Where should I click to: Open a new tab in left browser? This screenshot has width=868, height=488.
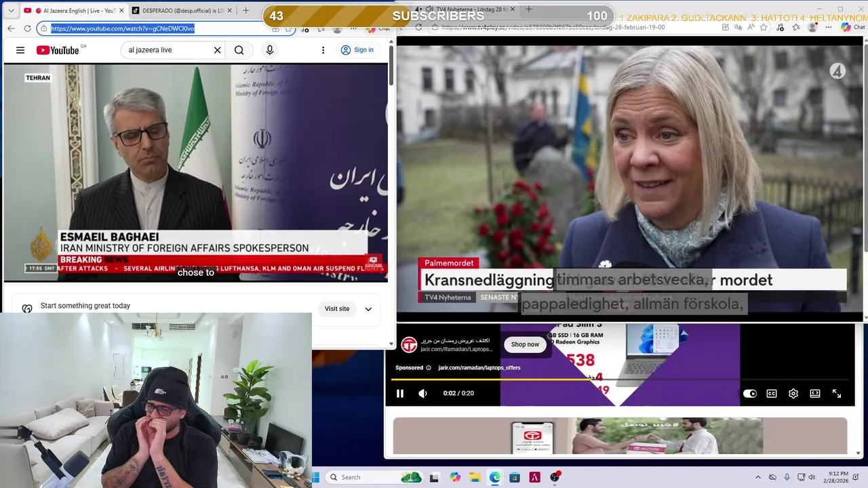click(246, 11)
